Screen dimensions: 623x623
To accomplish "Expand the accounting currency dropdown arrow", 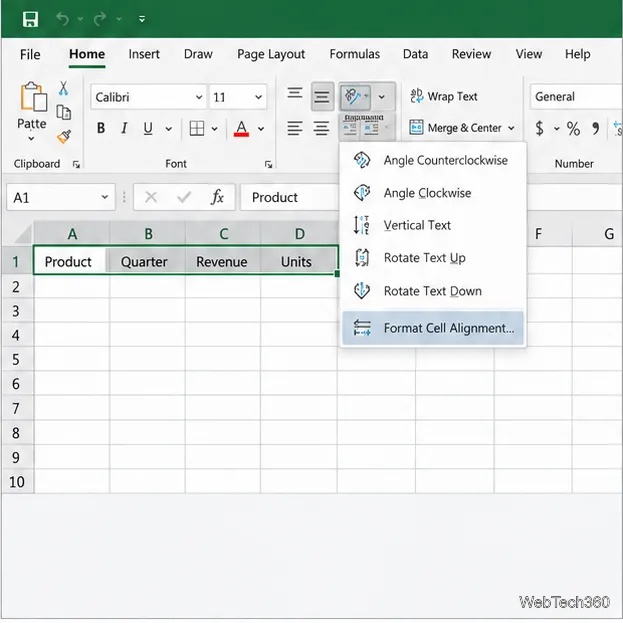I will pos(556,129).
